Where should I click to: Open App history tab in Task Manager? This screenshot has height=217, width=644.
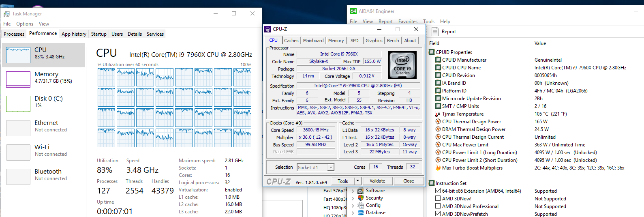point(74,34)
